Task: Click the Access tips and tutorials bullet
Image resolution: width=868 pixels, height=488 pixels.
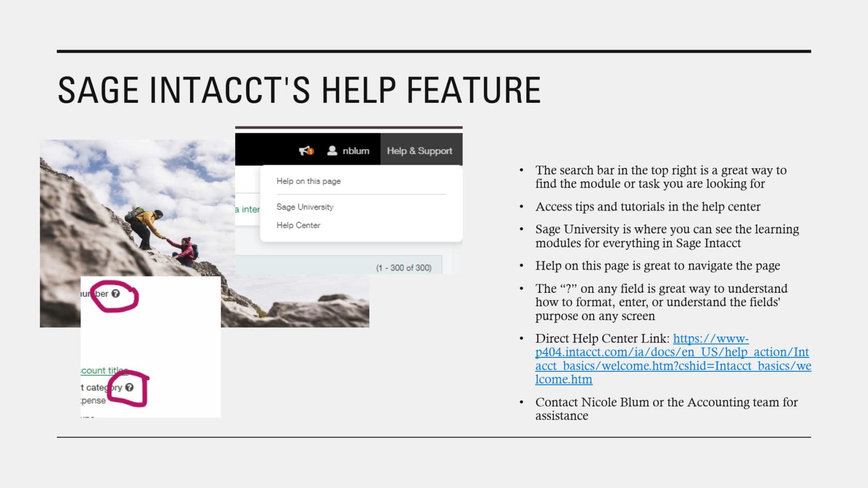Action: (x=647, y=207)
